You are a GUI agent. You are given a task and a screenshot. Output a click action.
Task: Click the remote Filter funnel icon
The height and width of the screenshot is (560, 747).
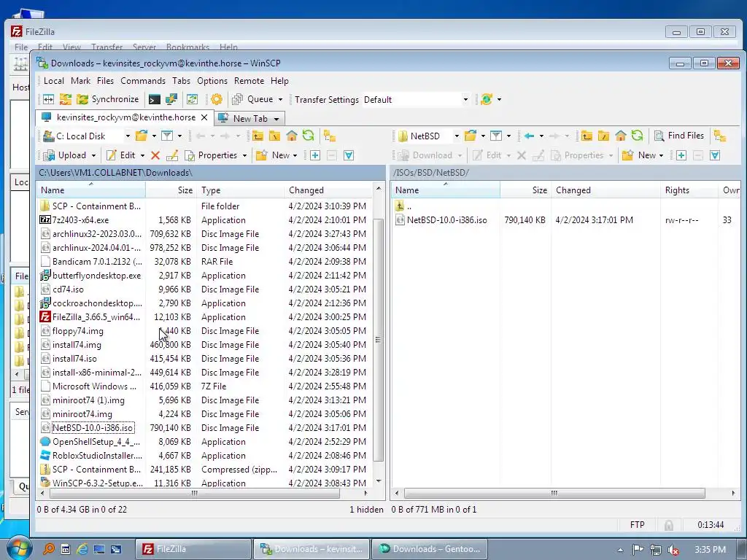pyautogui.click(x=496, y=136)
